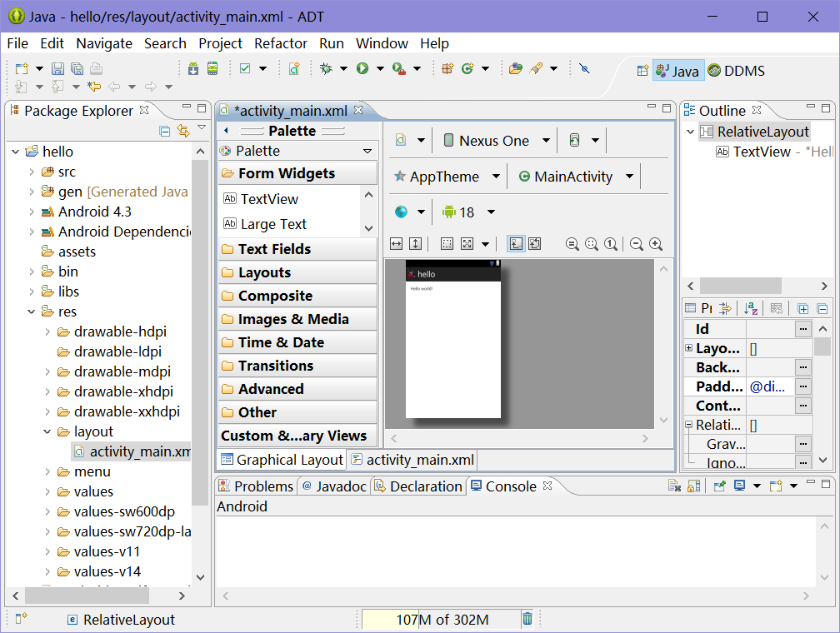Switch to the Problems tab
This screenshot has height=633, width=840.
[x=257, y=486]
